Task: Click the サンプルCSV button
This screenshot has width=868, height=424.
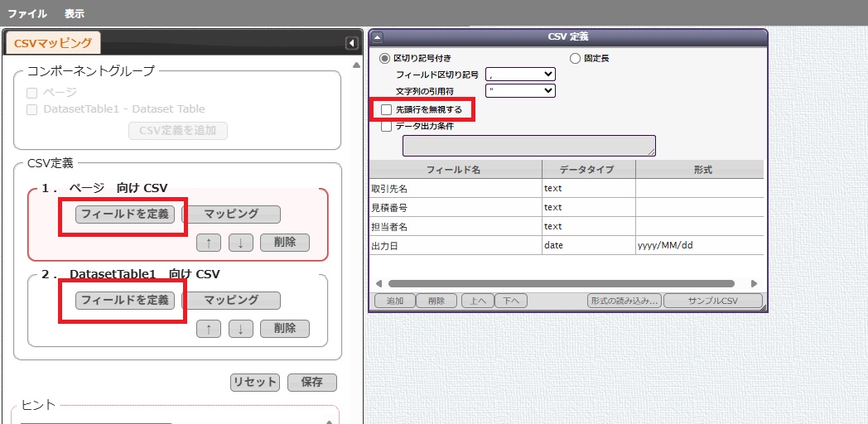Action: 712,301
